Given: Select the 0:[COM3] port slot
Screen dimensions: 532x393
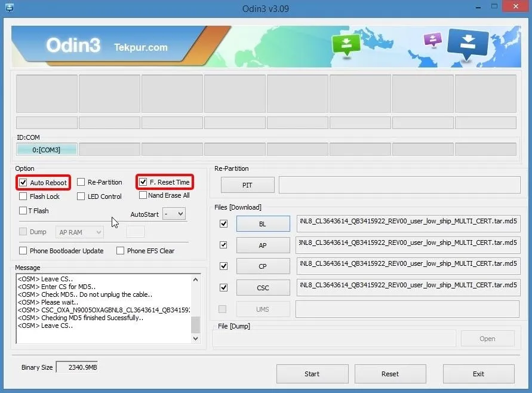Looking at the screenshot, I should click(x=47, y=150).
